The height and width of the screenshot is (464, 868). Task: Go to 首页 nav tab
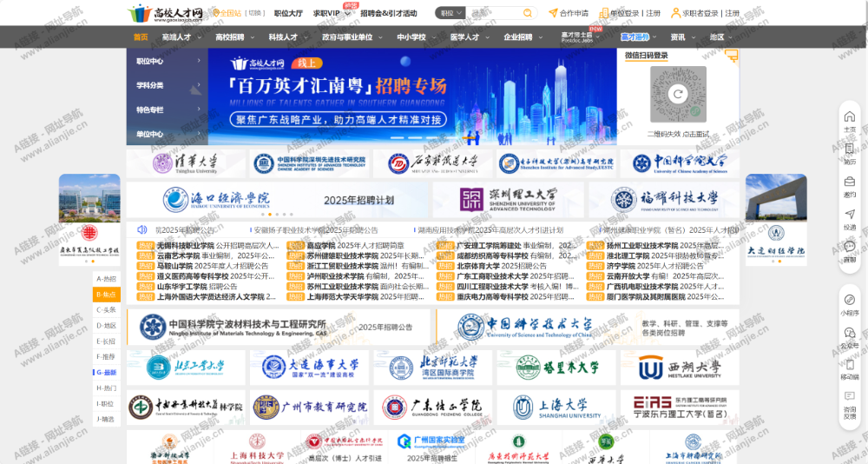pos(141,37)
